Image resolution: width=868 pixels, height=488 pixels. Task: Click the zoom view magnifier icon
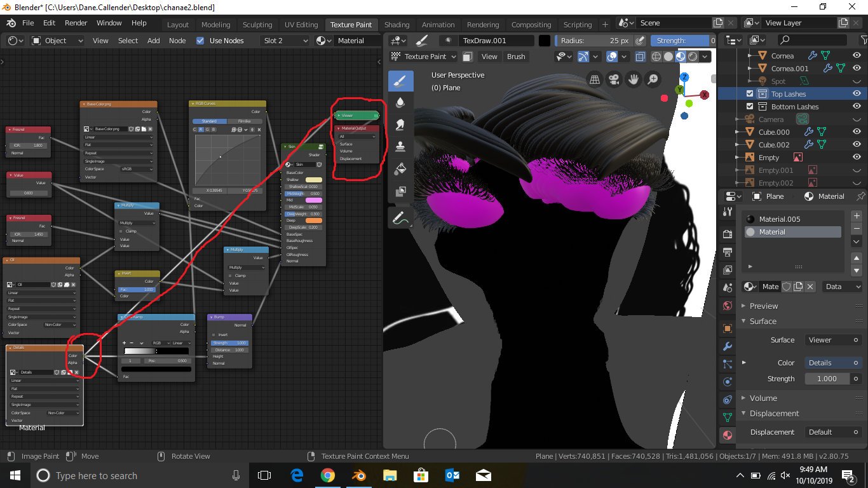[x=653, y=79]
